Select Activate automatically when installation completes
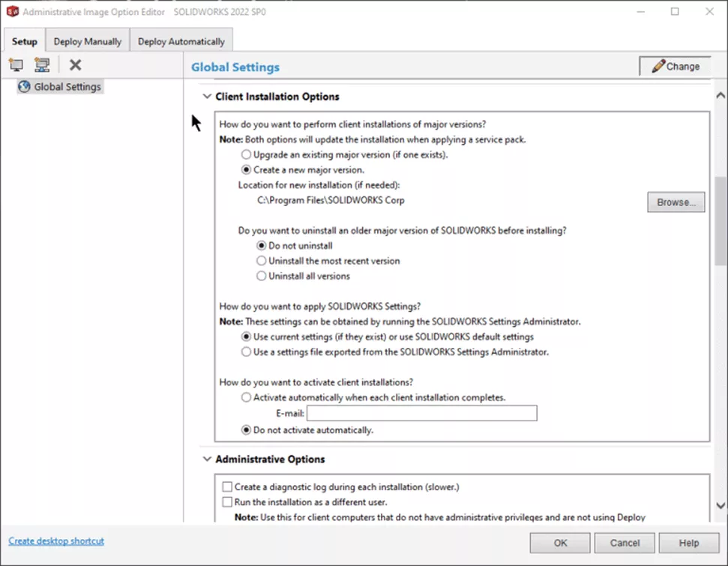The image size is (728, 566). pyautogui.click(x=246, y=397)
